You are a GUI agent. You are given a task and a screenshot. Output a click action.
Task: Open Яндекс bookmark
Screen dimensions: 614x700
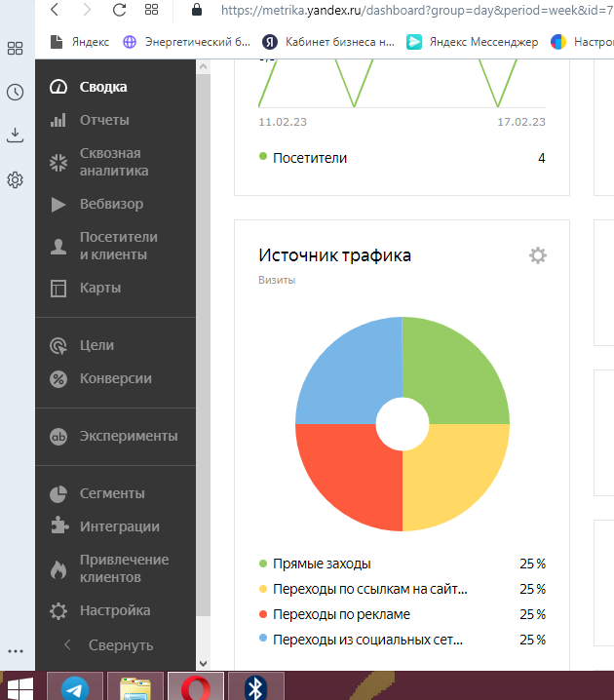(x=80, y=42)
